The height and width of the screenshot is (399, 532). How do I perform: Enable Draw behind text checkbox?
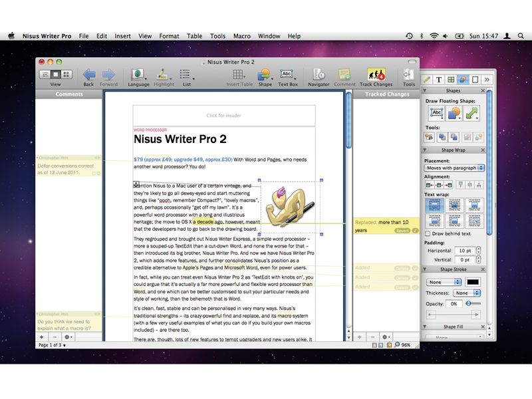428,233
